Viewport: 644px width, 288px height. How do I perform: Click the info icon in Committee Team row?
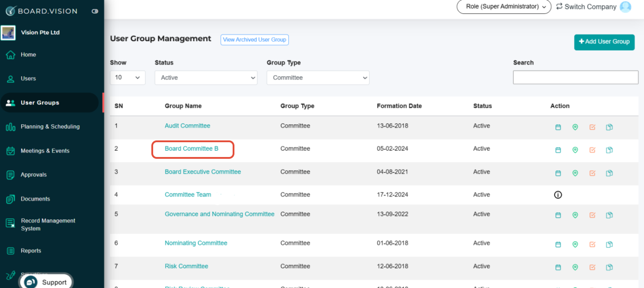point(558,195)
